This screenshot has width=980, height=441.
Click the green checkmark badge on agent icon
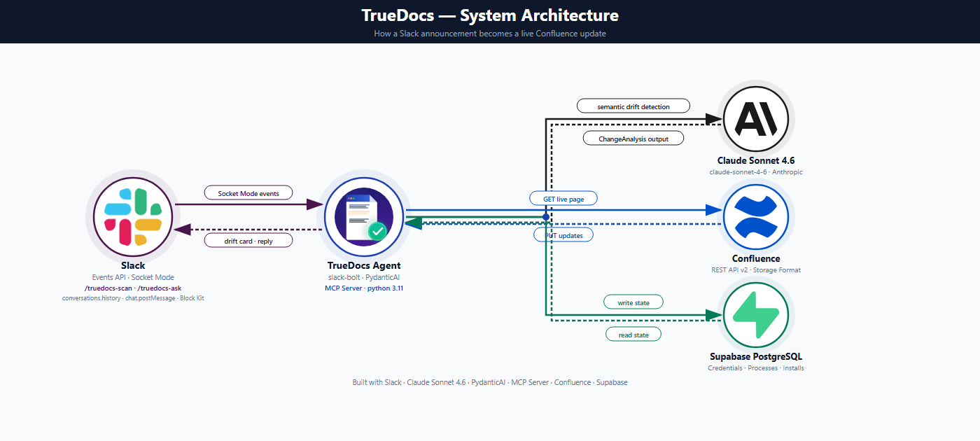pyautogui.click(x=378, y=230)
